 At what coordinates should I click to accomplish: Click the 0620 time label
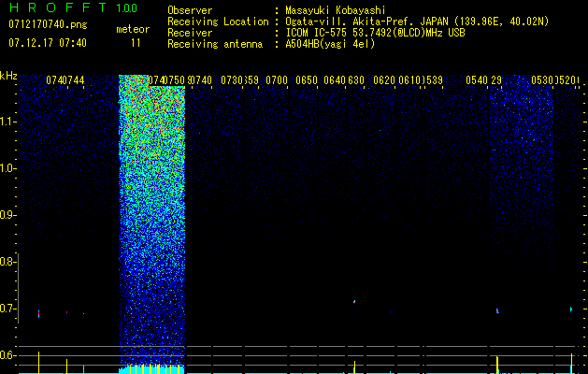tap(384, 80)
